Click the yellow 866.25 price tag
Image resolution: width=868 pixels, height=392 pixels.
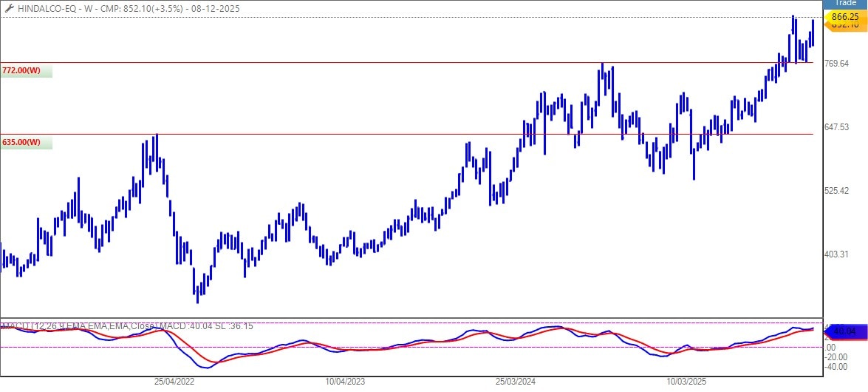point(843,16)
